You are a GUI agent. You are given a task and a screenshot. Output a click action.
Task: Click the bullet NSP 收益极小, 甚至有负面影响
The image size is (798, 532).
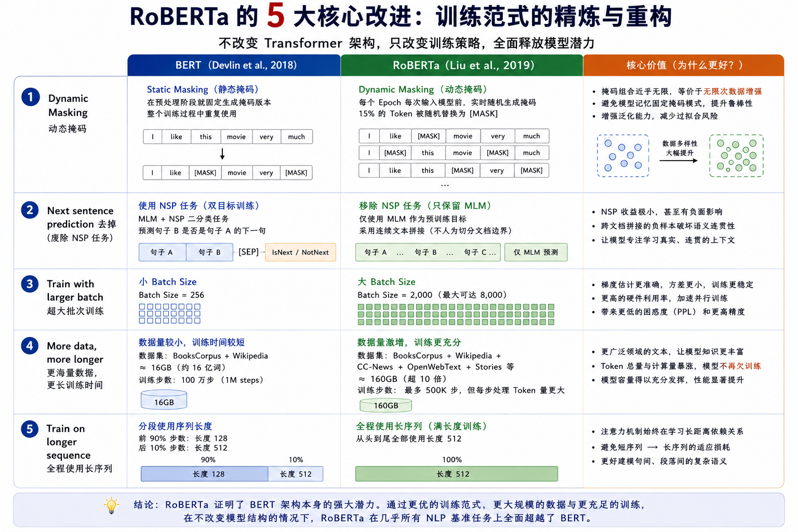[x=661, y=212]
